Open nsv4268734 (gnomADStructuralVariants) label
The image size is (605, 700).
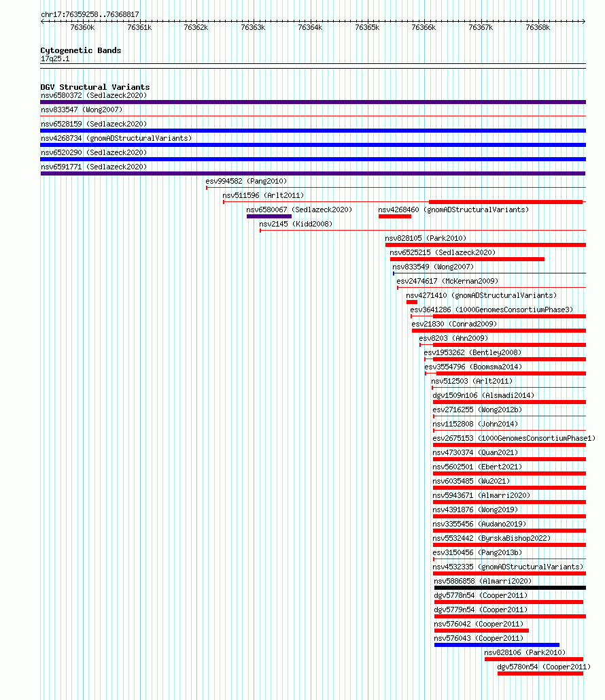116,138
